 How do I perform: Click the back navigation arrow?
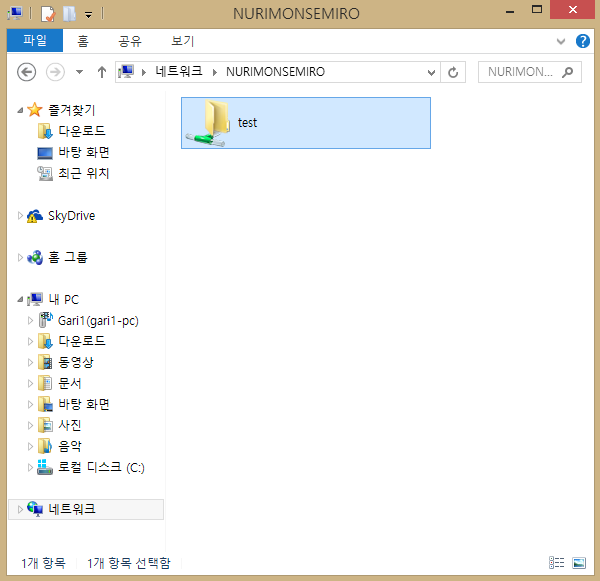click(26, 72)
